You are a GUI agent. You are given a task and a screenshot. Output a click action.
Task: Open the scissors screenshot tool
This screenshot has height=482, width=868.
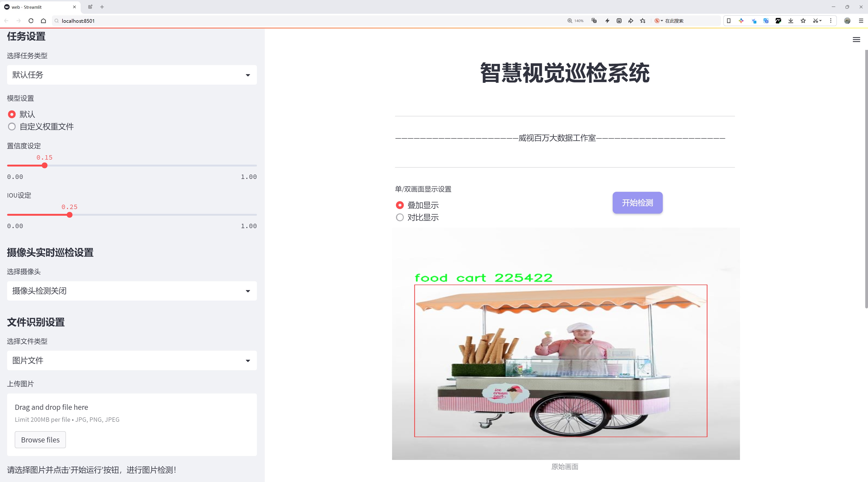coord(817,20)
